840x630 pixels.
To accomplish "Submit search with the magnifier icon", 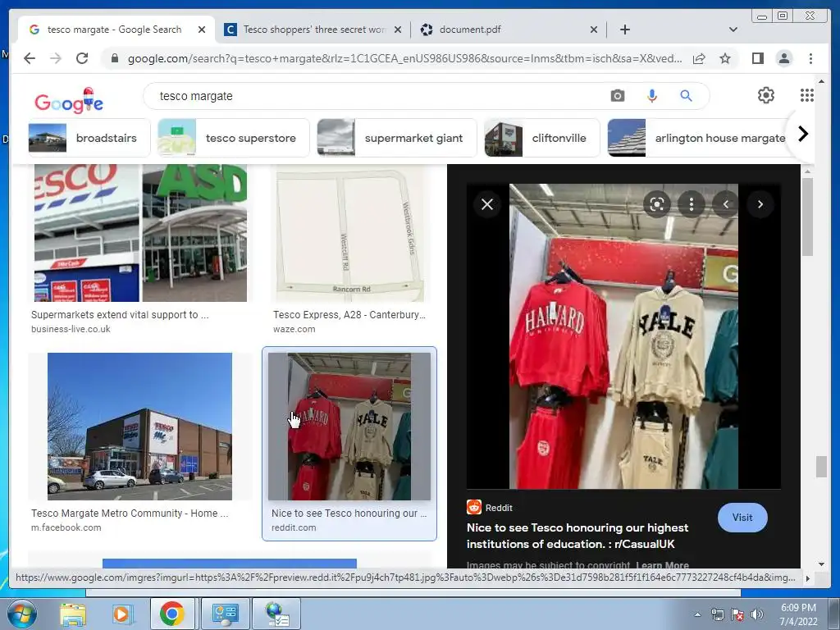I will 687,96.
